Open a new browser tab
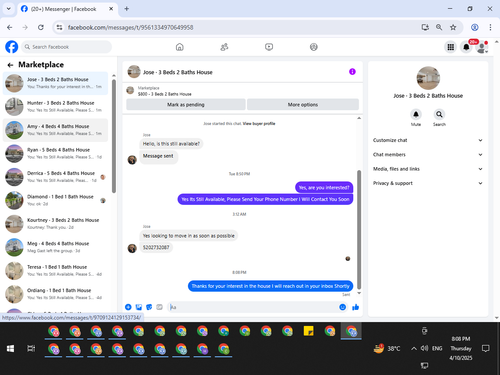 pyautogui.click(x=127, y=9)
